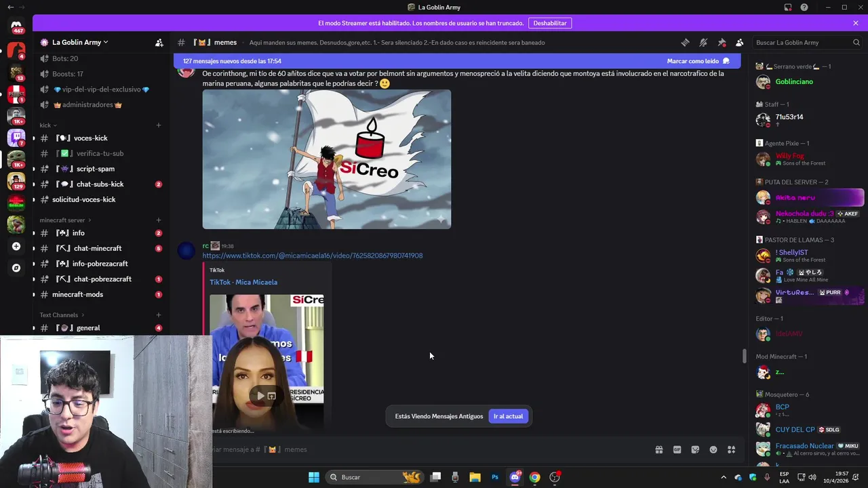Screen dimensions: 868x488
Task: Collapse the minecraft server category
Action: 65,220
